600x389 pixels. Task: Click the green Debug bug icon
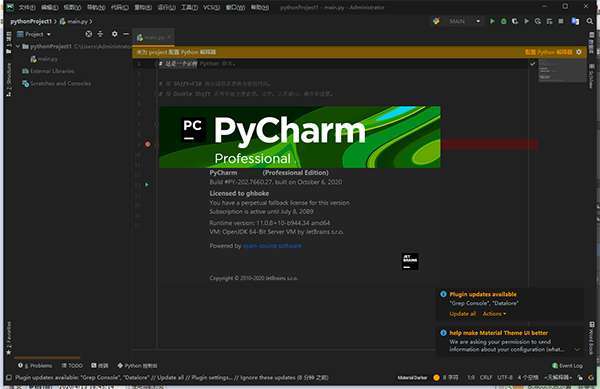(x=504, y=21)
